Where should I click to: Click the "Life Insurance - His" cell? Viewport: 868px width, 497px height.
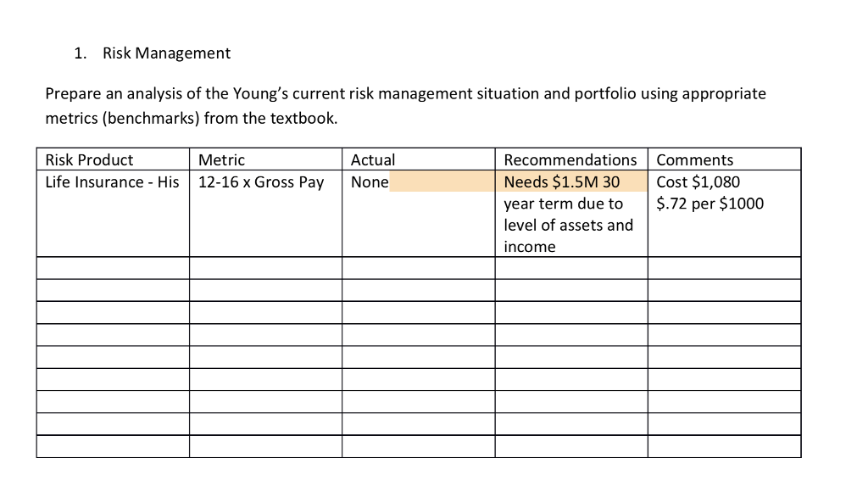point(112,182)
